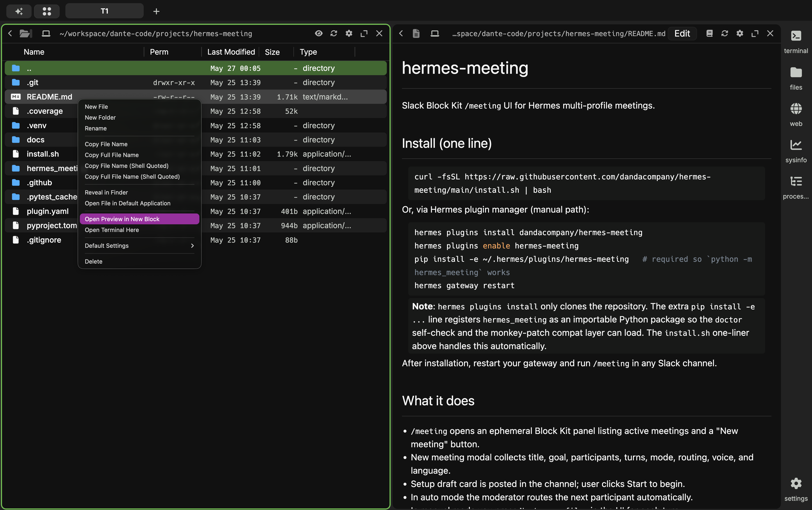Sort files by Size column header

tap(272, 52)
